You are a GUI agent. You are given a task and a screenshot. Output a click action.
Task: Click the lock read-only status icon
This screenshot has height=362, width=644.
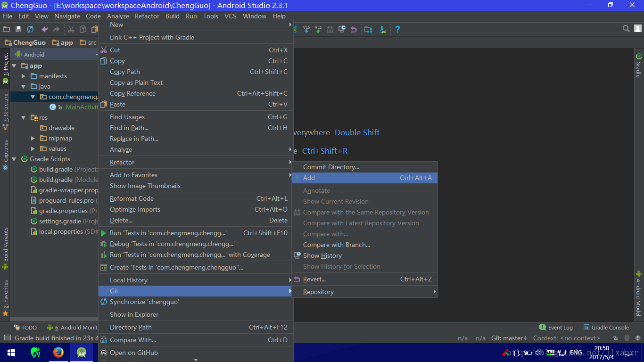pyautogui.click(x=615, y=338)
